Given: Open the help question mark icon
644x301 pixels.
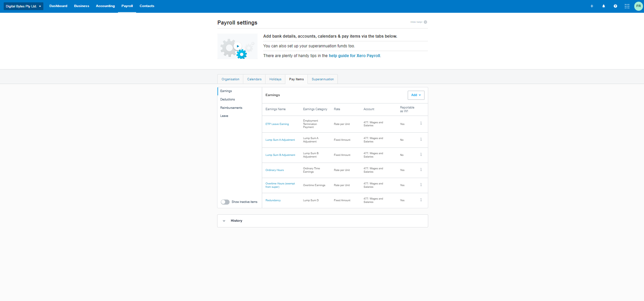Looking at the screenshot, I should [x=615, y=6].
